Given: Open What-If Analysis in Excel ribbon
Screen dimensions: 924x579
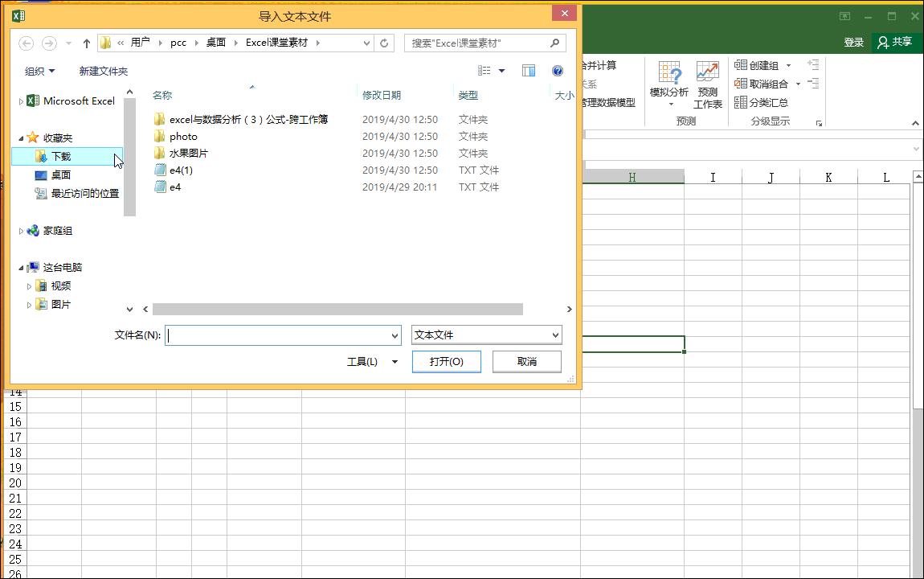Looking at the screenshot, I should pyautogui.click(x=668, y=84).
